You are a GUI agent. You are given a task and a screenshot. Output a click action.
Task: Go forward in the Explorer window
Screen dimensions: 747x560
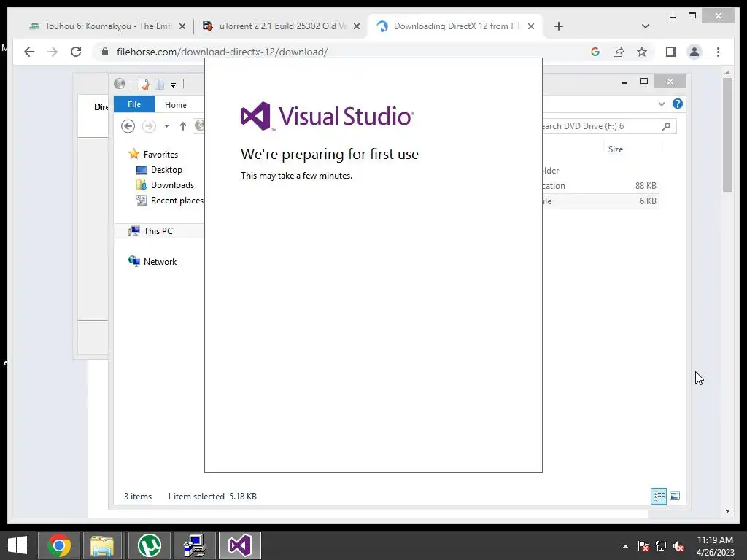tap(149, 126)
